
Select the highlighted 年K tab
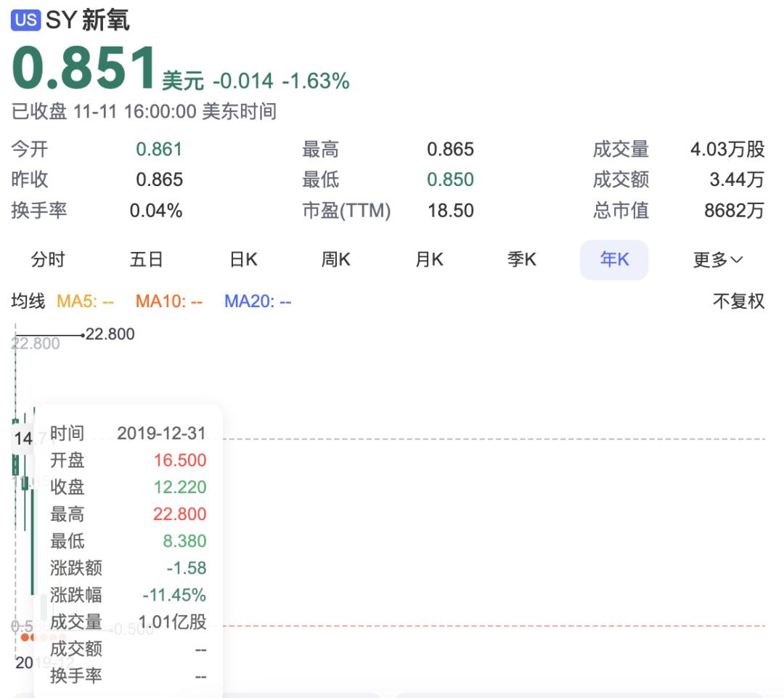point(614,260)
